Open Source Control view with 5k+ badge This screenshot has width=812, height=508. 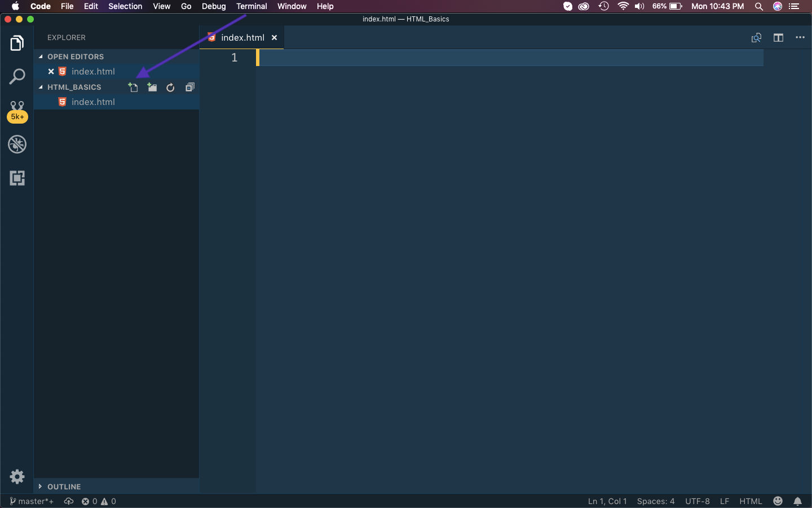pyautogui.click(x=17, y=111)
